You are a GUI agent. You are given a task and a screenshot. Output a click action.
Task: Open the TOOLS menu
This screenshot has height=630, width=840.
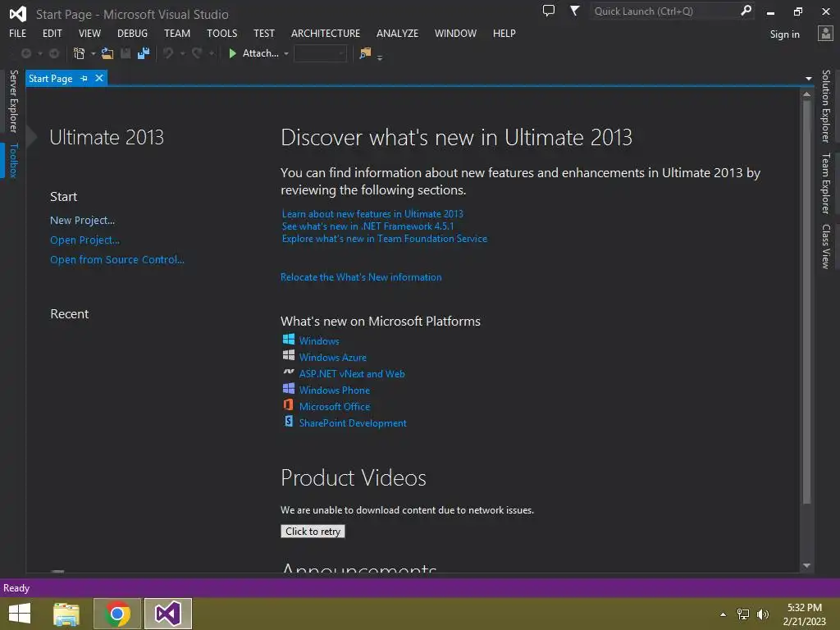pos(221,33)
